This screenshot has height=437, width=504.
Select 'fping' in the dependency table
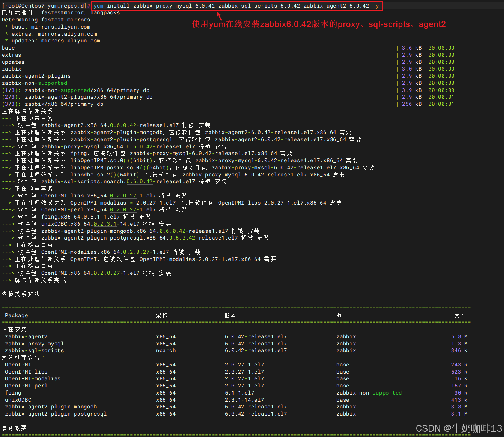[13, 393]
